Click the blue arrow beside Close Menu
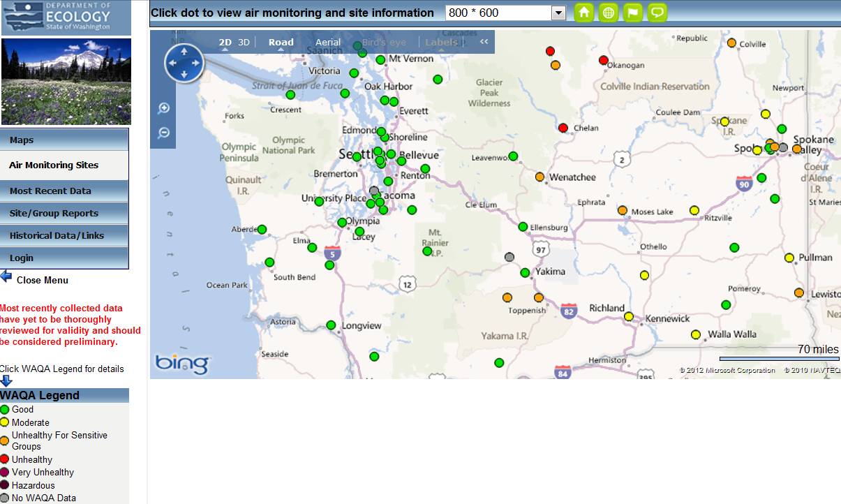Screen dimensions: 841x504 (6, 276)
